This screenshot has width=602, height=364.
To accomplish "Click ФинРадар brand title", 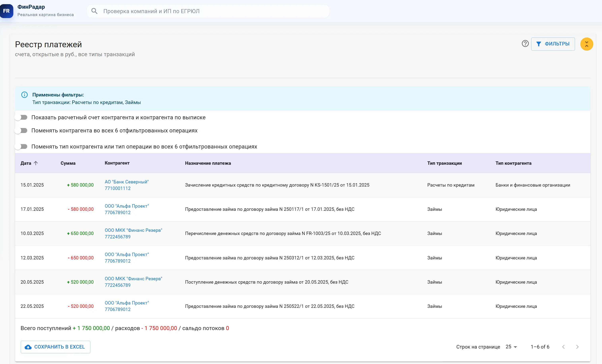I will coord(31,7).
